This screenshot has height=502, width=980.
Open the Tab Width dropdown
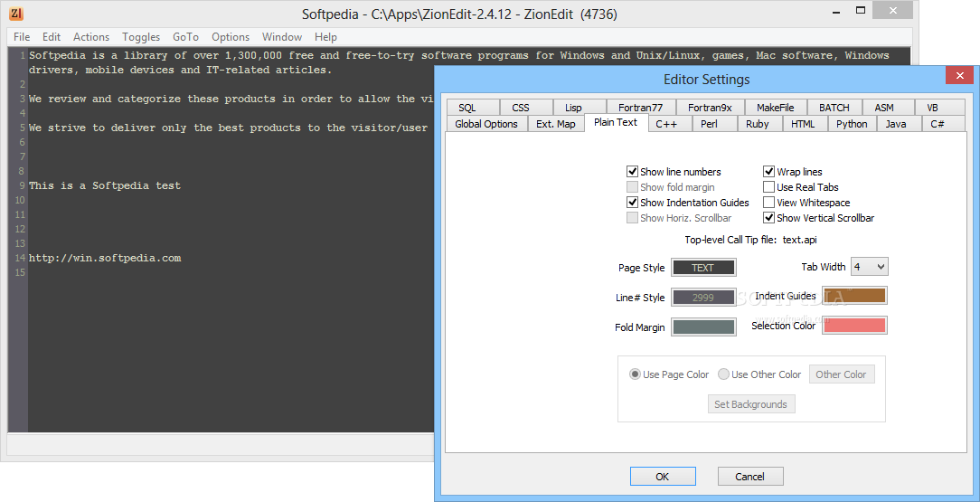869,267
